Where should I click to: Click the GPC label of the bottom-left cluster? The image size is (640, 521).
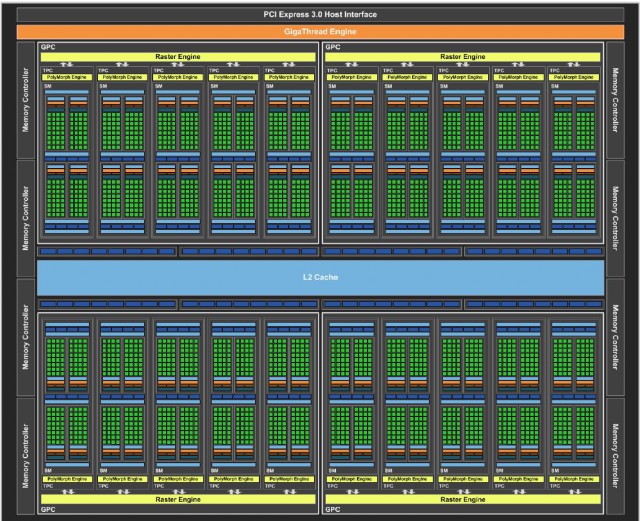[x=48, y=510]
